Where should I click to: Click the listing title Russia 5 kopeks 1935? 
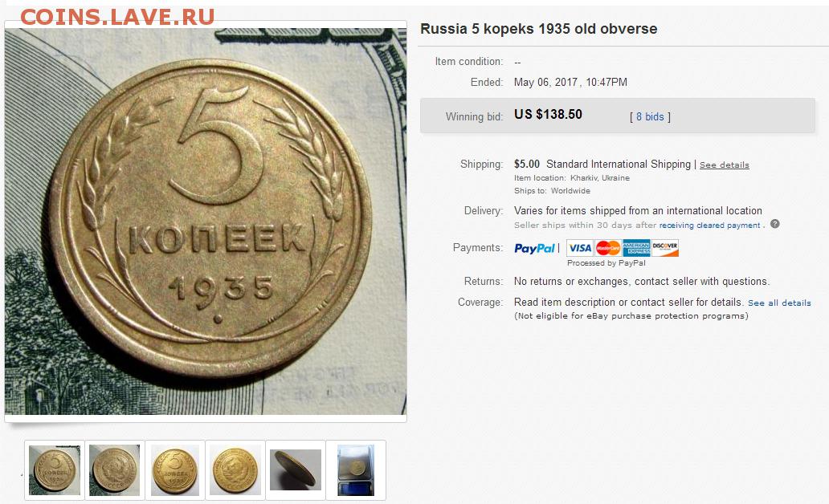539,29
